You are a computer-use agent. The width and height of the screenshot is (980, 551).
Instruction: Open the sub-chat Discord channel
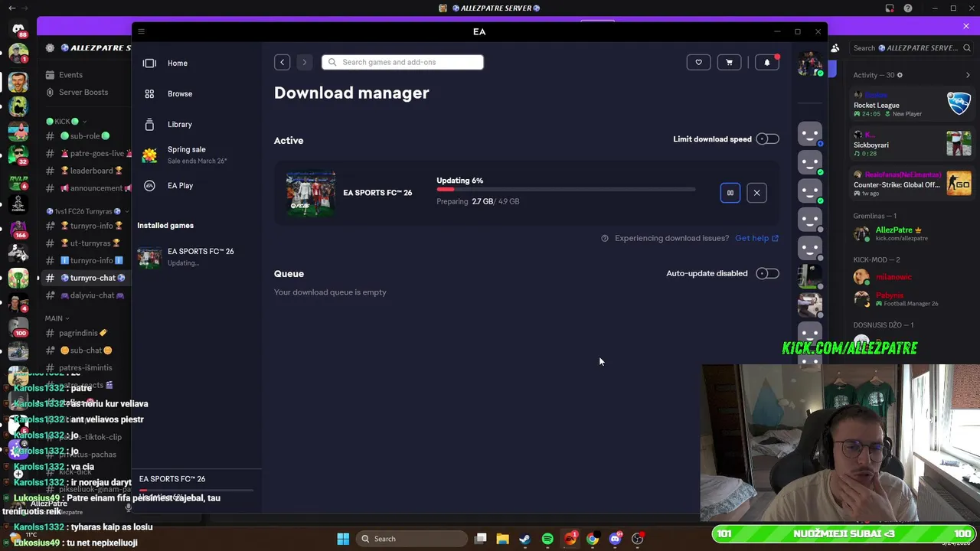(84, 350)
